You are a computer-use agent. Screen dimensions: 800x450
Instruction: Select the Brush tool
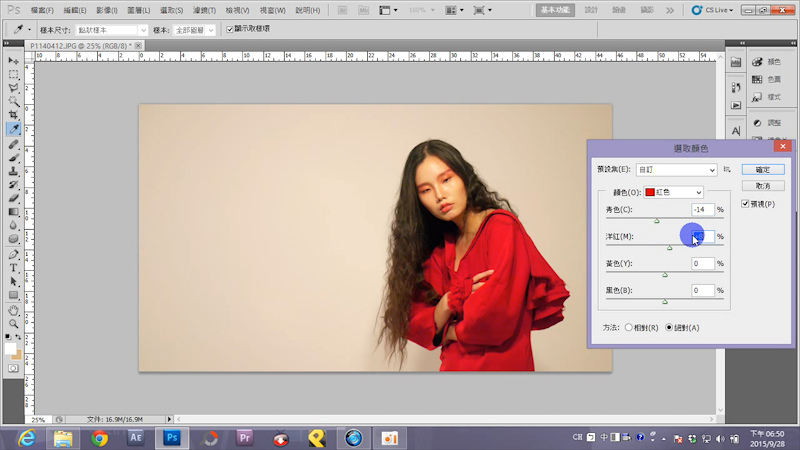[x=13, y=158]
